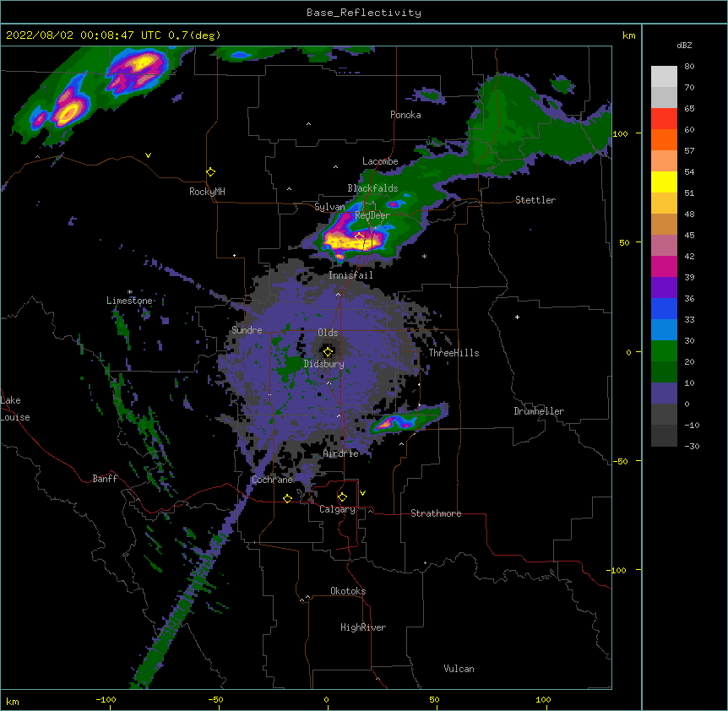Click the yellow diamond marker at Red Deer
This screenshot has height=711, width=728.
(x=359, y=237)
